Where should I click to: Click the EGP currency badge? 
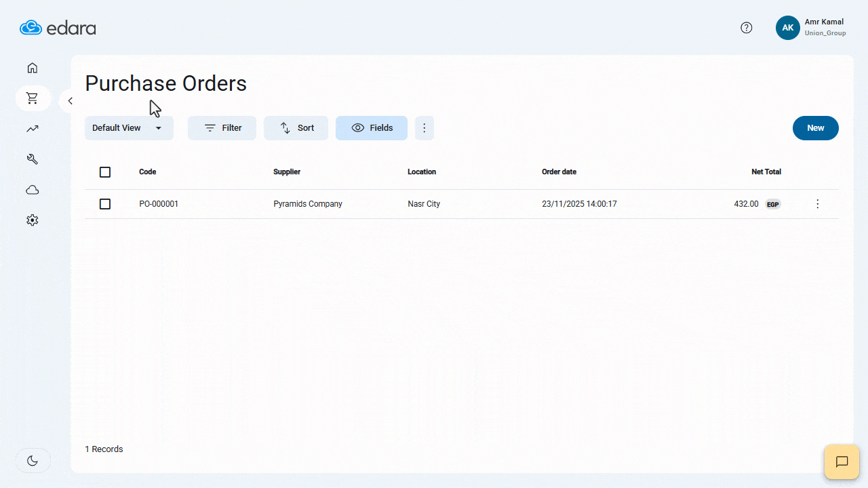tap(773, 204)
